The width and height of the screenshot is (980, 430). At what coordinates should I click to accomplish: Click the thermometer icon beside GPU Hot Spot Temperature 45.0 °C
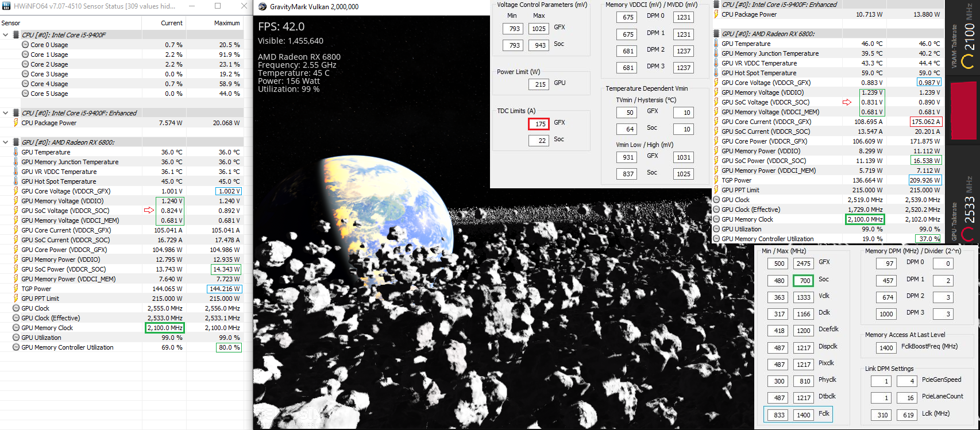pyautogui.click(x=16, y=181)
